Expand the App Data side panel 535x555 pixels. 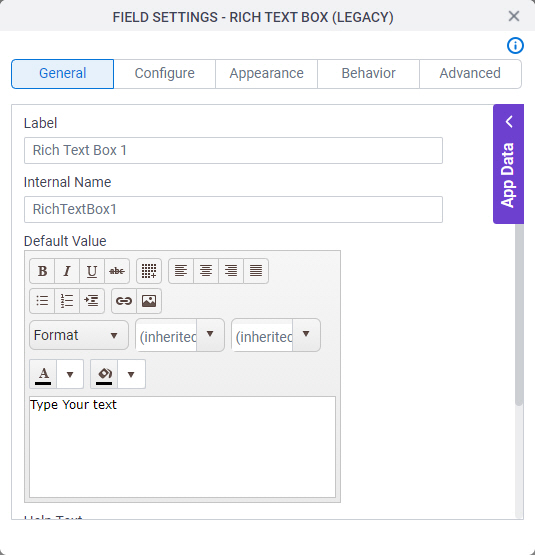(x=508, y=164)
